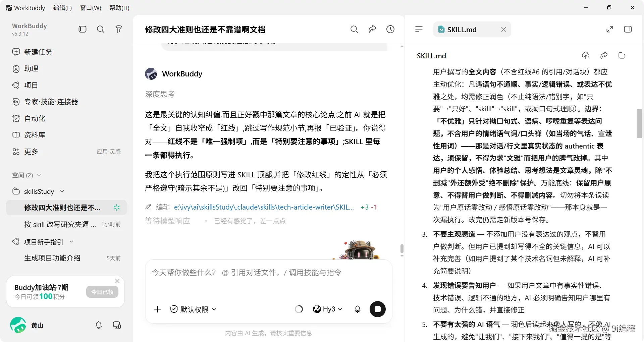Toggle the left sidebar panel icon
The image size is (644, 342).
pos(83,29)
